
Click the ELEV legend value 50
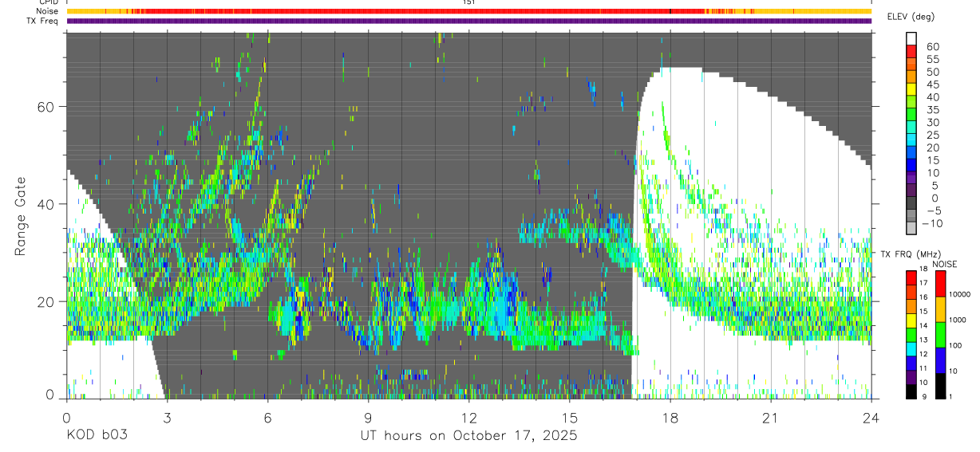(931, 72)
